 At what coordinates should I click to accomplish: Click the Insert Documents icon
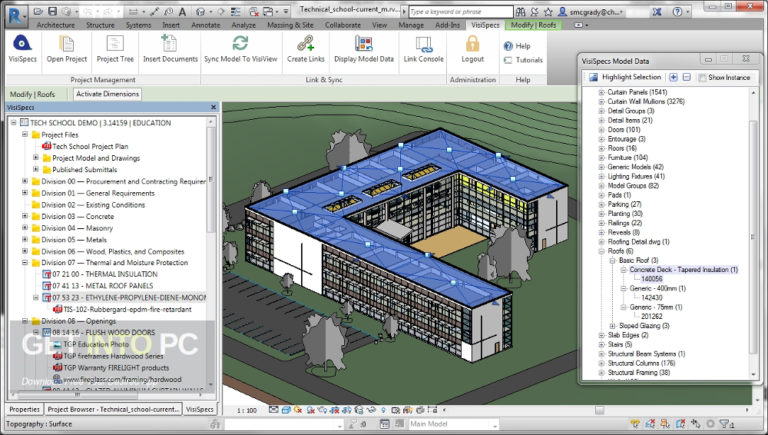tap(169, 44)
